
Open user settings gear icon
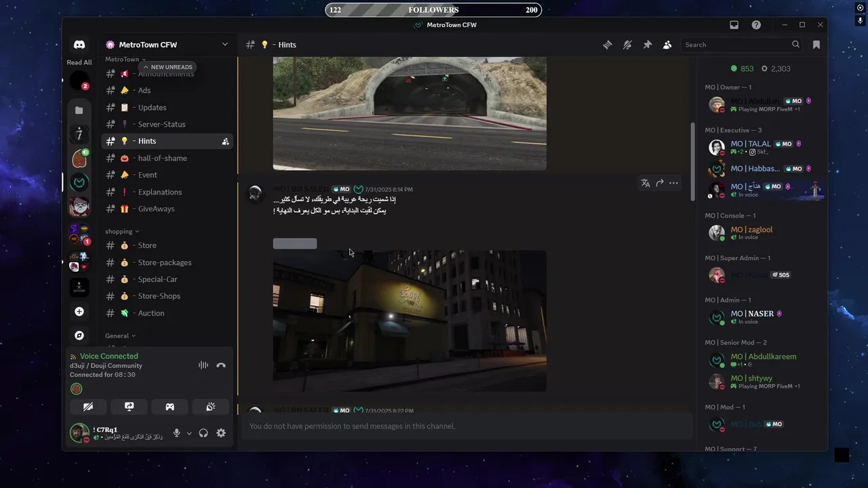tap(221, 433)
